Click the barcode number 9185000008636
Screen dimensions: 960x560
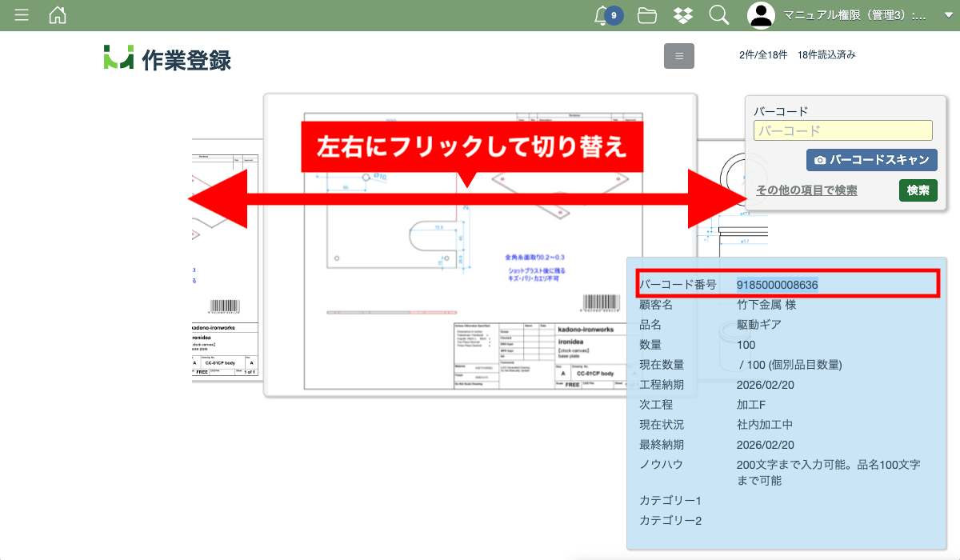point(777,285)
